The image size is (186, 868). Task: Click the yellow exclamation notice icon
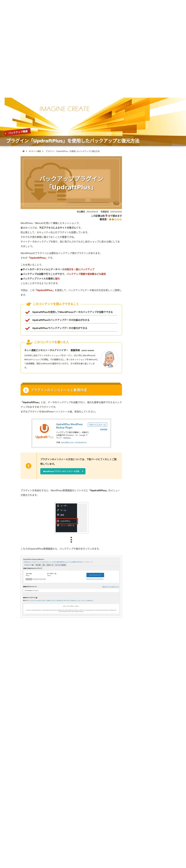pyautogui.click(x=28, y=466)
